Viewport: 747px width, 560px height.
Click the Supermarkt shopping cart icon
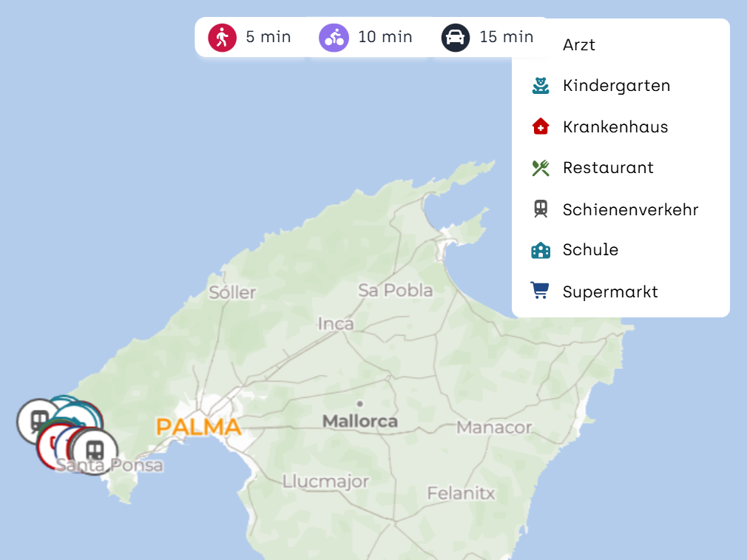[540, 291]
